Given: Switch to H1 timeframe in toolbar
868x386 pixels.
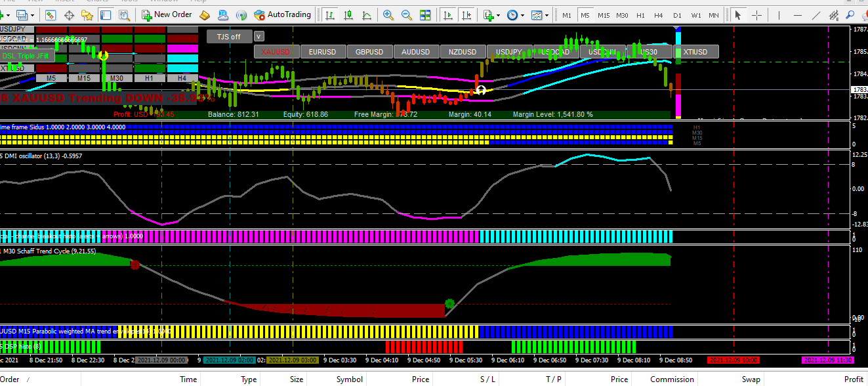Looking at the screenshot, I should (x=640, y=14).
